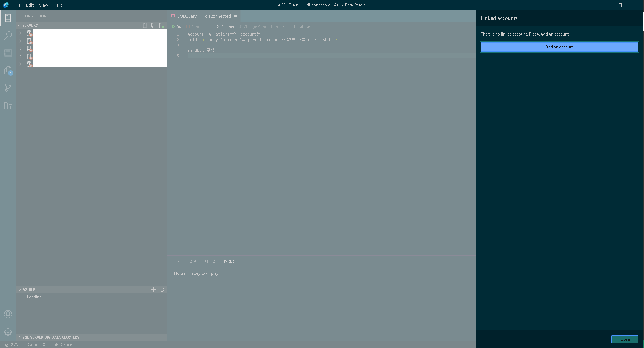Click the Azure Data Studio logo icon

6,5
